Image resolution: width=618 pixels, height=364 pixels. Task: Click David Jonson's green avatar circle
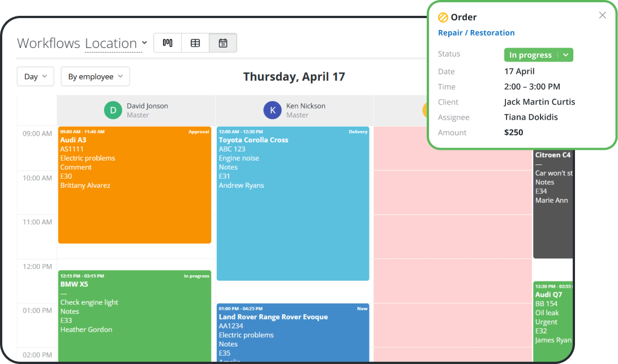pyautogui.click(x=113, y=110)
